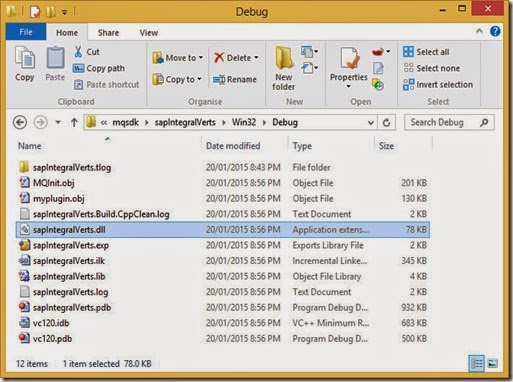This screenshot has height=382, width=513.
Task: Select sapIntegralVerts.log file
Action: point(223,292)
